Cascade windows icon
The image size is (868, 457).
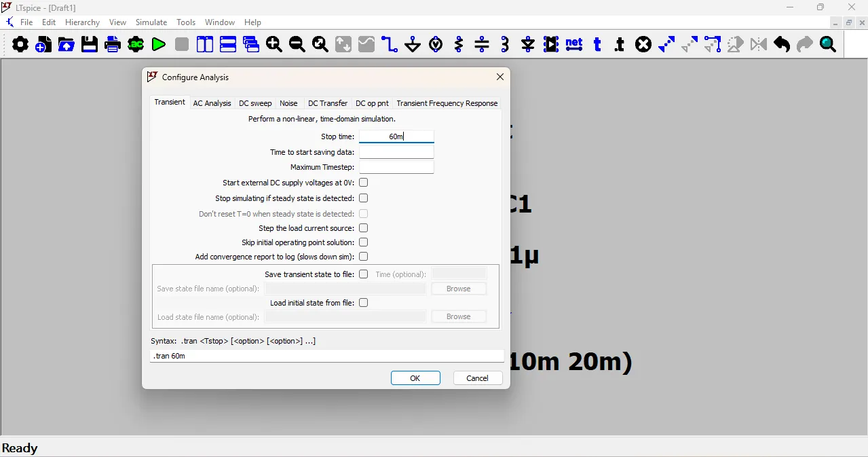coord(251,45)
